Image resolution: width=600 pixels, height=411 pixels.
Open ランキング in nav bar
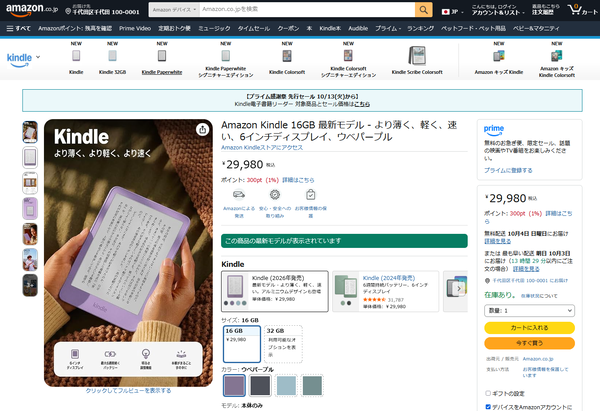(421, 28)
